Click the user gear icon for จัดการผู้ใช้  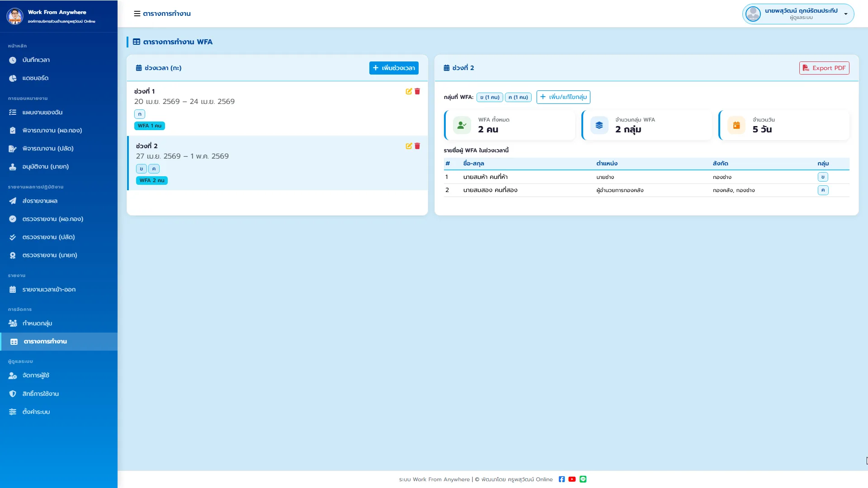click(13, 375)
